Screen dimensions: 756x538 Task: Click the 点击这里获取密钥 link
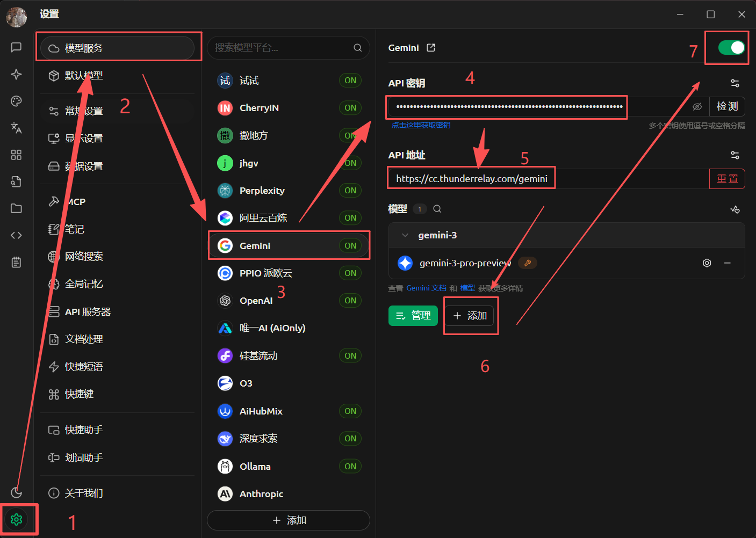(x=421, y=125)
